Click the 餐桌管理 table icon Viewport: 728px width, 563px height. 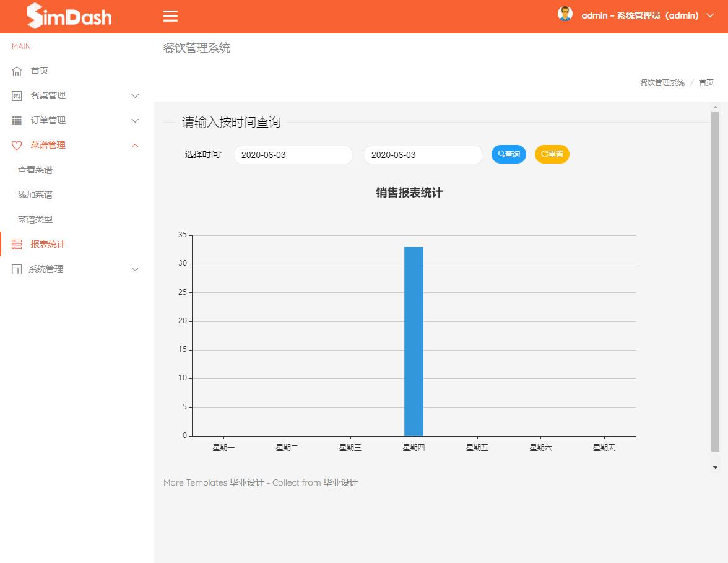click(17, 95)
